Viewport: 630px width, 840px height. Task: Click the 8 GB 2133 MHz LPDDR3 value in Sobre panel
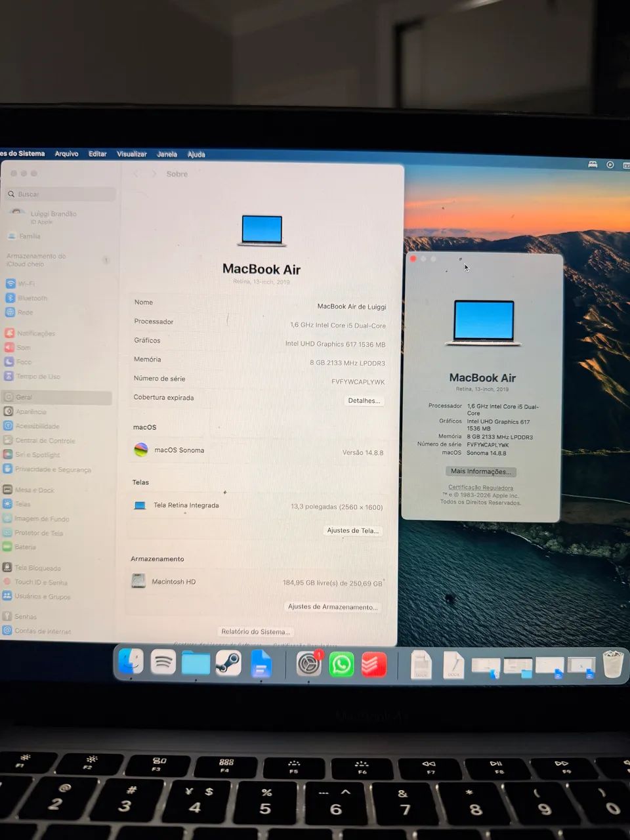pos(347,363)
